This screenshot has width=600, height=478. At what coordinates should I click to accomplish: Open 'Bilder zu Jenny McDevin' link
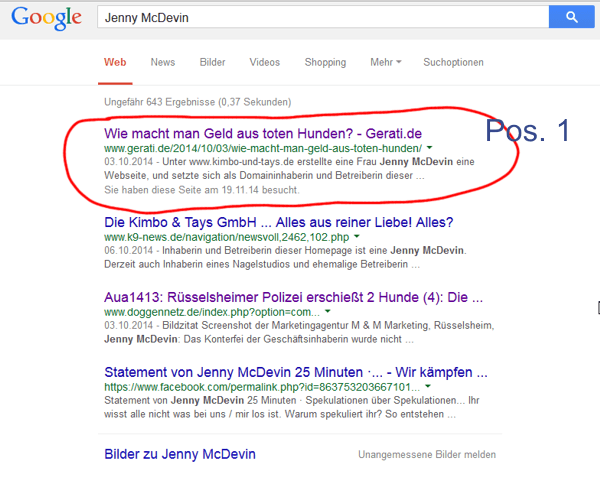click(x=180, y=454)
